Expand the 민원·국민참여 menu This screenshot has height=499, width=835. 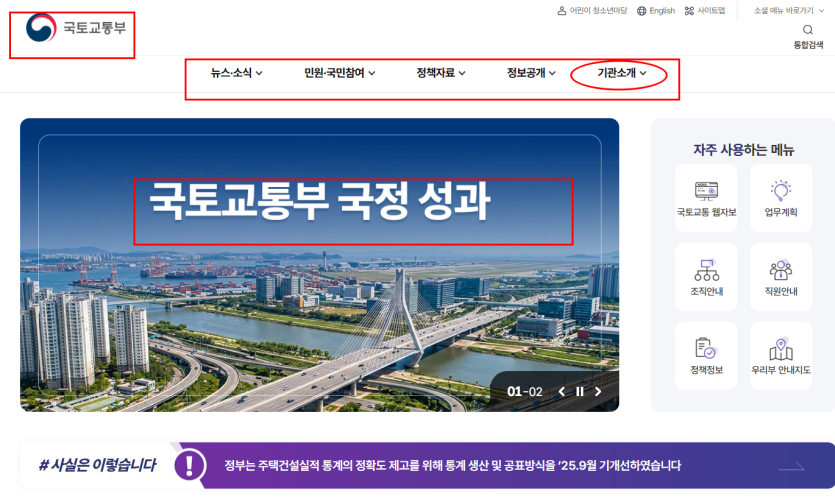[x=339, y=73]
